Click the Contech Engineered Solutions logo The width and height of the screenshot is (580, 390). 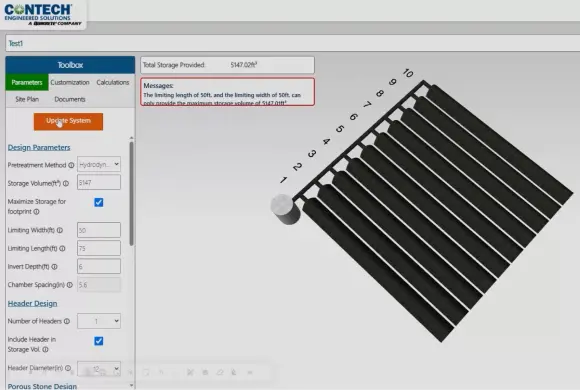tap(43, 14)
